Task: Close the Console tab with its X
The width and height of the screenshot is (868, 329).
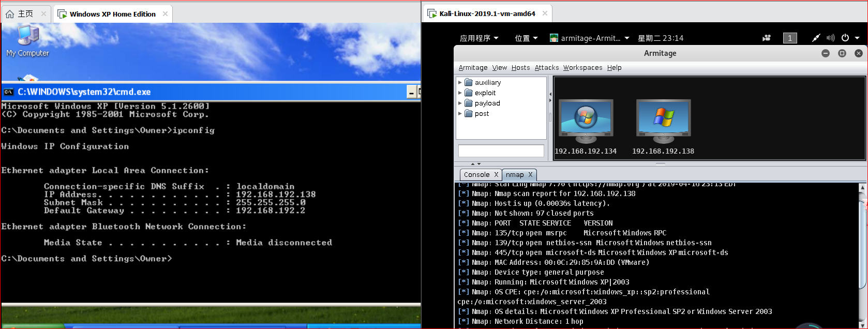Action: [x=496, y=174]
